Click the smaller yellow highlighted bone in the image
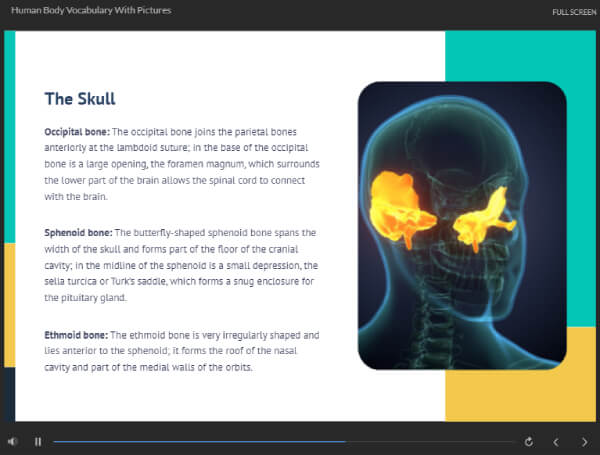This screenshot has height=455, width=600. pos(483,220)
